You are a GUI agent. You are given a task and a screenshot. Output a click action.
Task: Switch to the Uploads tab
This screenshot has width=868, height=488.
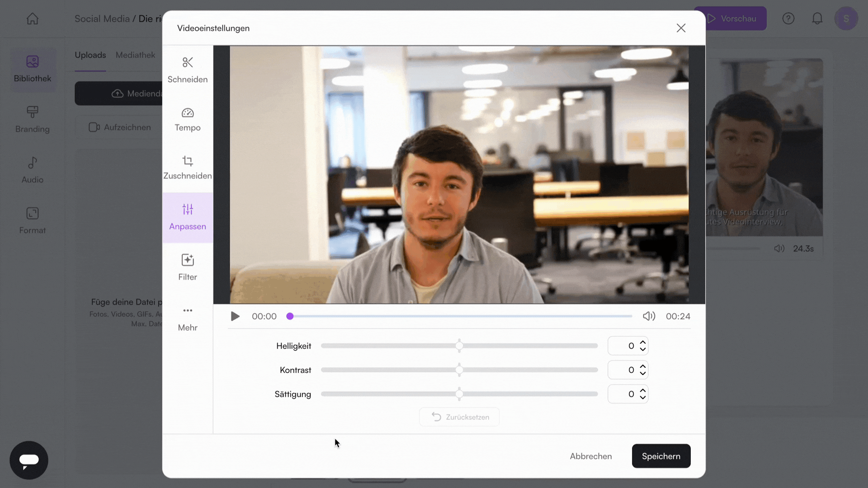[90, 55]
